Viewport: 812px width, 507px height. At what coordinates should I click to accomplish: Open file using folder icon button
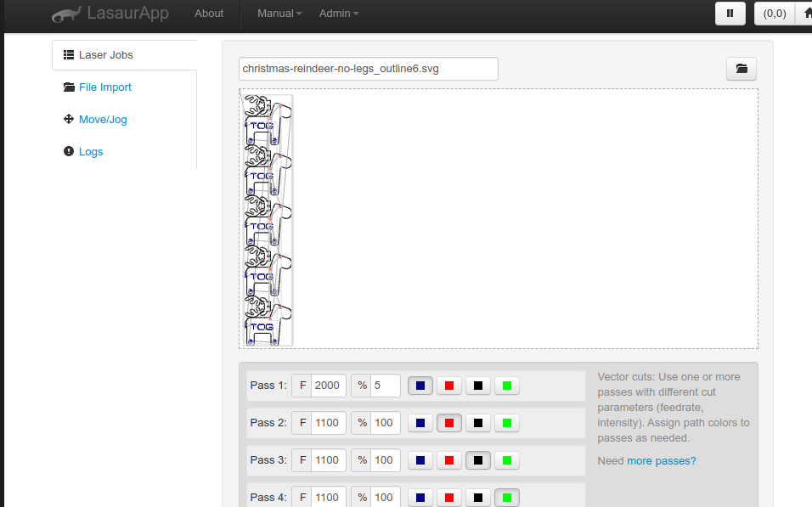click(x=741, y=69)
